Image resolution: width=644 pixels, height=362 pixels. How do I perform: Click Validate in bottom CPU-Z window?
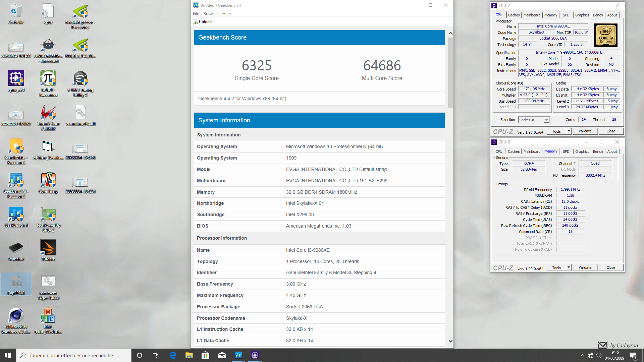pyautogui.click(x=585, y=267)
